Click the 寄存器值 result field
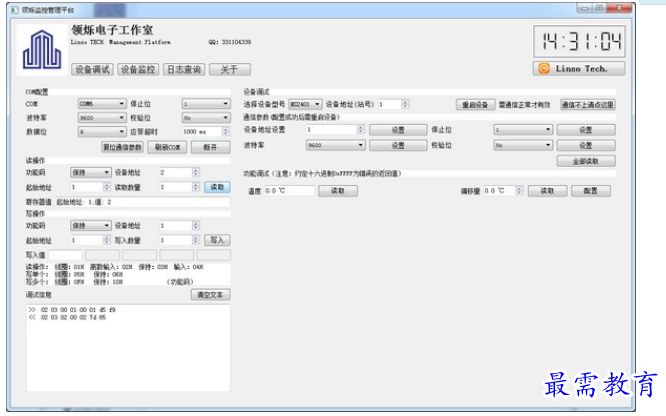The width and height of the screenshot is (666, 416). tap(143, 202)
